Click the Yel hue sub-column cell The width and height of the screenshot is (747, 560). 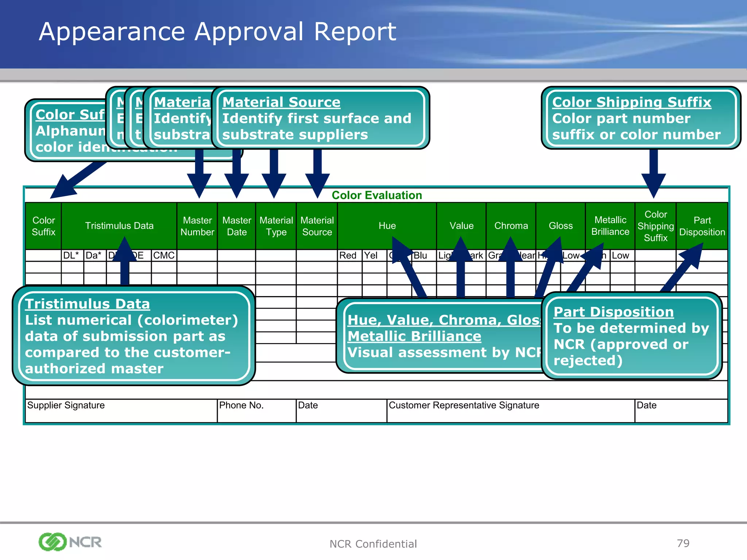[x=374, y=256]
